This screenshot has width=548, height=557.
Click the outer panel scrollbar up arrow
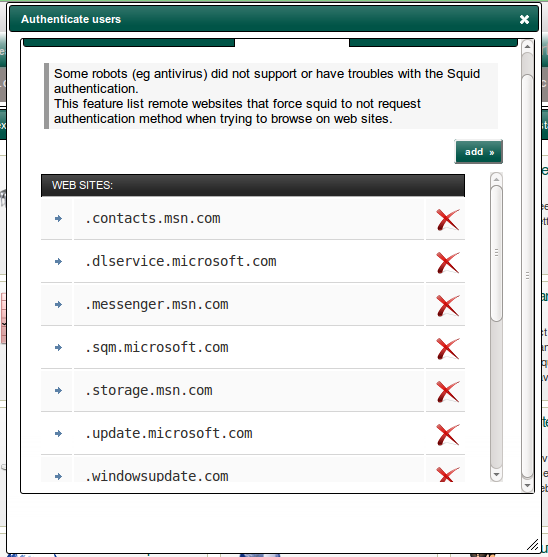527,46
